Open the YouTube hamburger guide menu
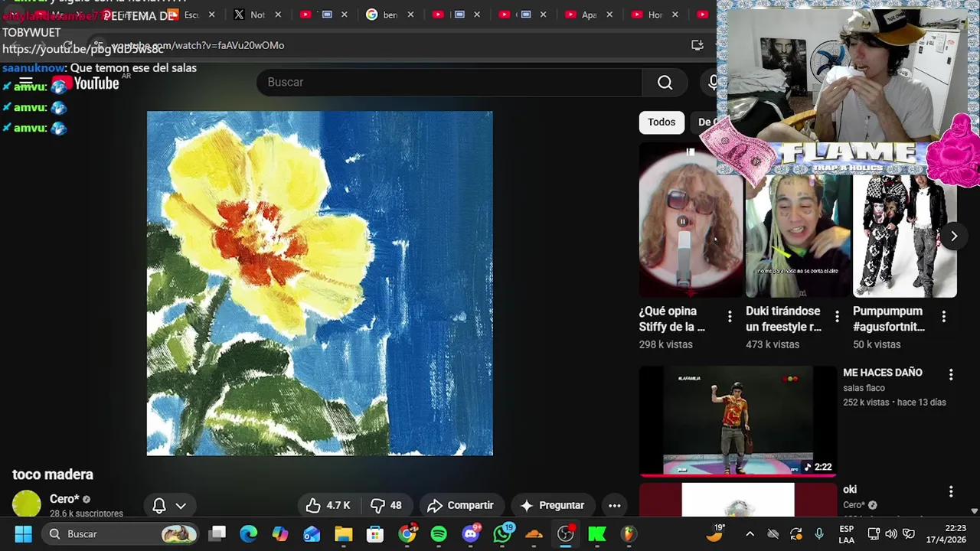Viewport: 980px width, 551px height. click(25, 83)
